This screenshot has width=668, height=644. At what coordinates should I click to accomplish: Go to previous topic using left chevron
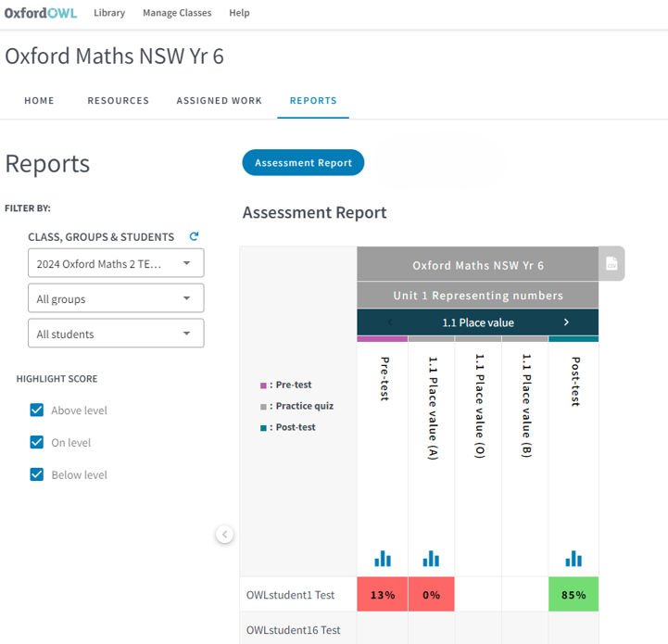pyautogui.click(x=390, y=322)
